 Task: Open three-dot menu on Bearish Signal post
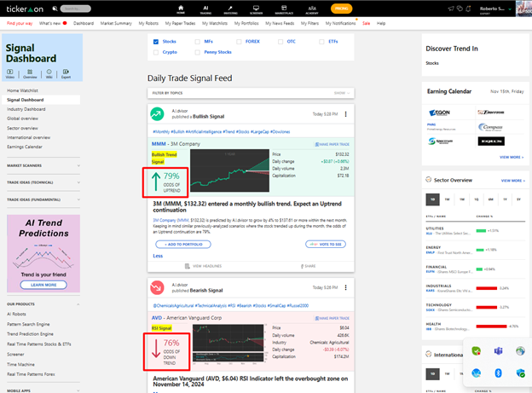[x=346, y=287]
